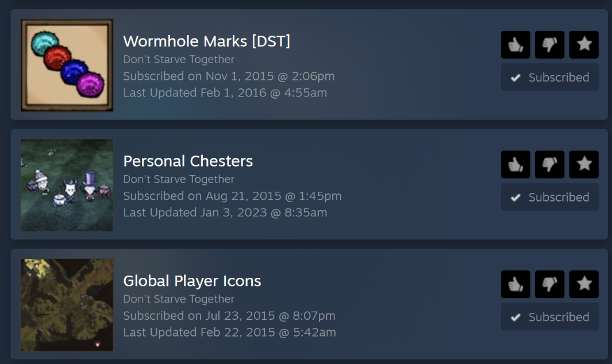Select the Global Player Icons map thumbnail
Screen dimensions: 612x364
pos(67,305)
